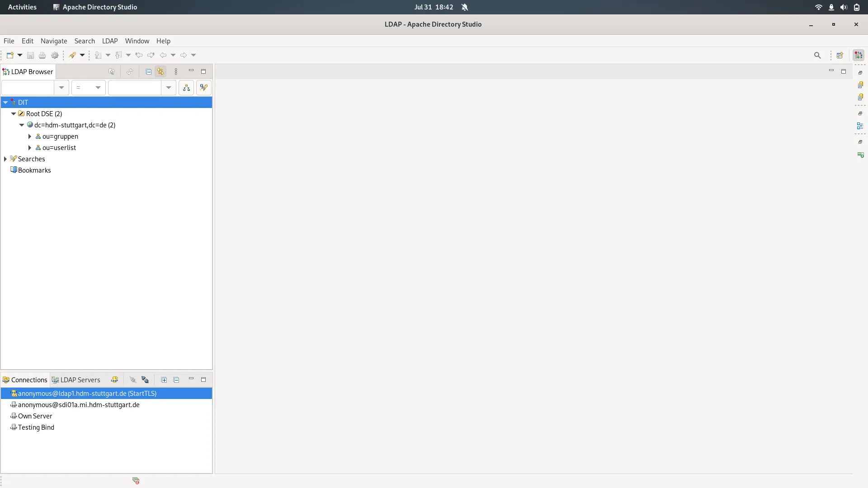Open the LDAP Browser view menu (three dots)
This screenshot has width=868, height=488.
tap(176, 72)
